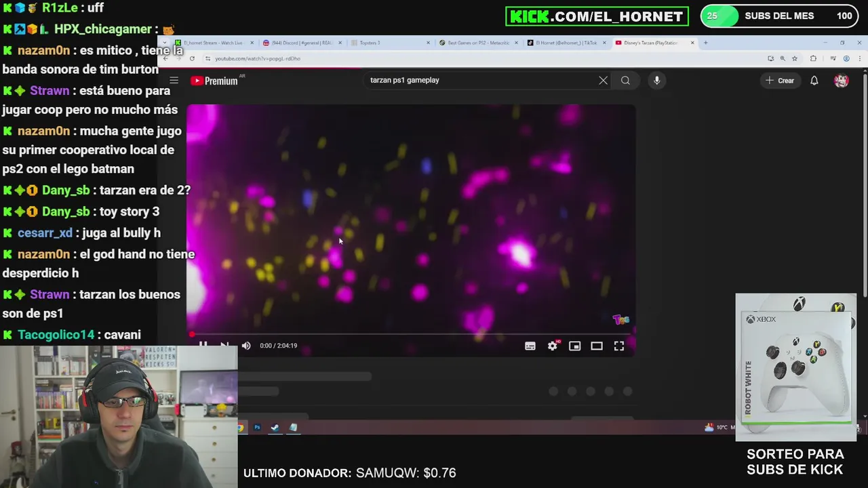
Task: Click the 0:00 / 2:04:19 time display
Action: click(278, 346)
